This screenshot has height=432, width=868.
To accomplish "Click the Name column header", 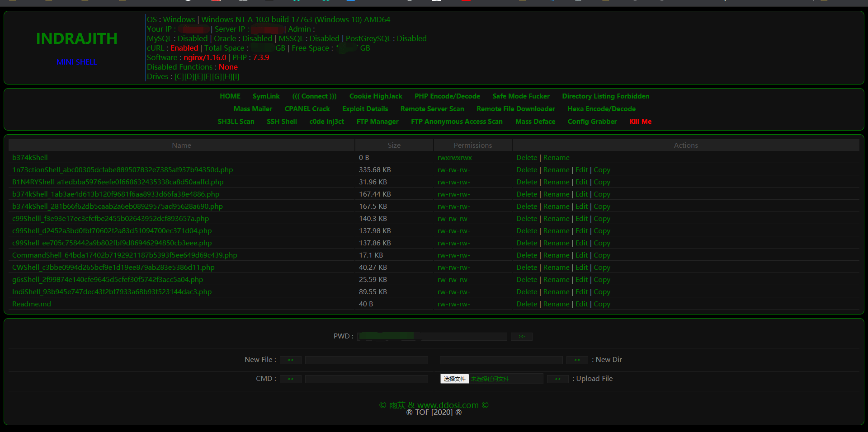I will click(181, 146).
